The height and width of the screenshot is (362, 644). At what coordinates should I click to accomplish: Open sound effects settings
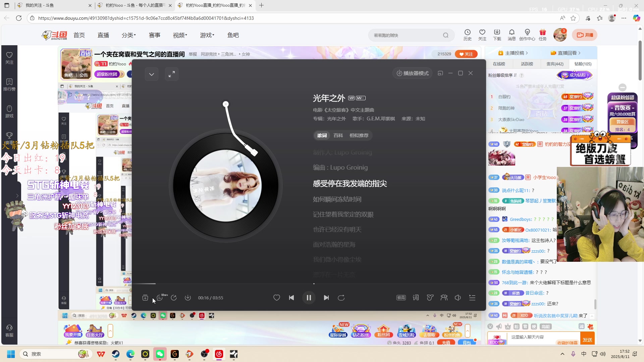coord(430,298)
